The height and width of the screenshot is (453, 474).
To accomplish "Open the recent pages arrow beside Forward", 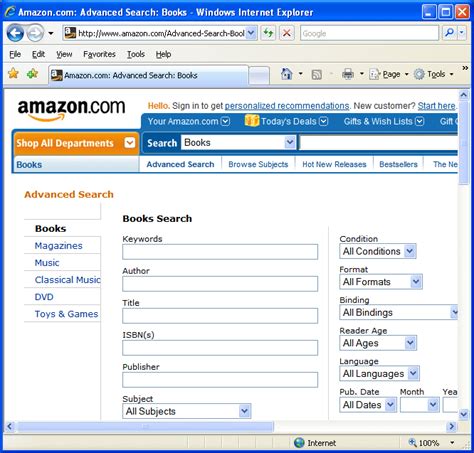I will pyautogui.click(x=51, y=33).
